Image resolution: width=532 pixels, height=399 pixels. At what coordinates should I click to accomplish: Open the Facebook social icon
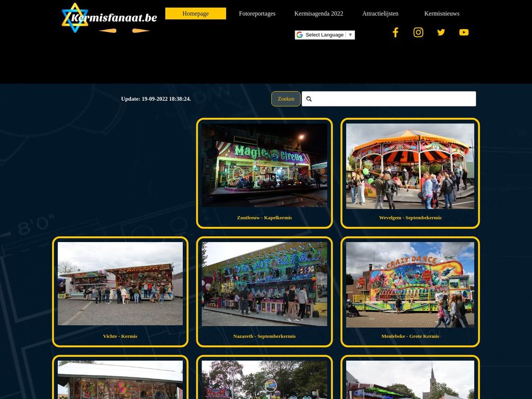click(x=395, y=32)
